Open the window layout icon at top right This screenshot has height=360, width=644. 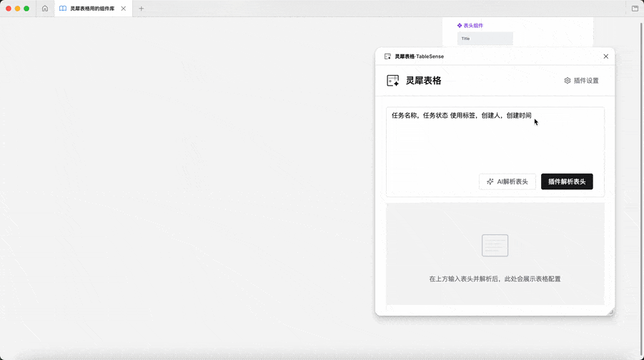(x=635, y=8)
